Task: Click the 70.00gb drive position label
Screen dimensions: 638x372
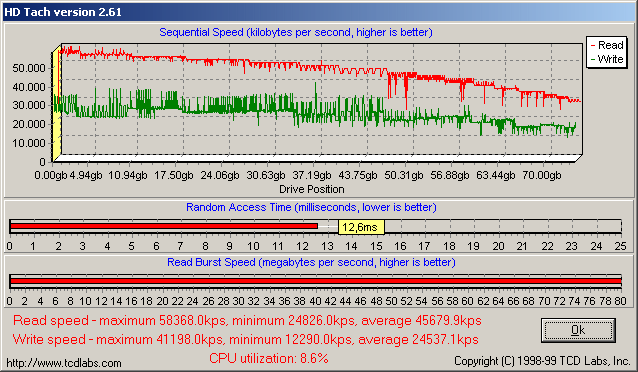Action: click(542, 175)
